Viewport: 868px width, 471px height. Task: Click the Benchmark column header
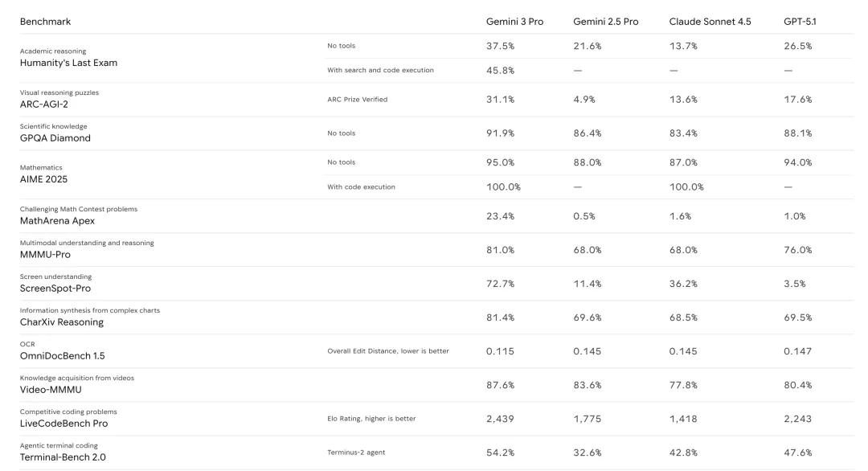click(x=45, y=22)
